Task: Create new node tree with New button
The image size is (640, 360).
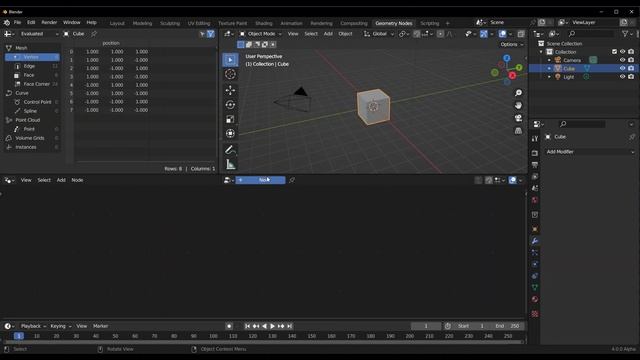Action: tap(260, 180)
